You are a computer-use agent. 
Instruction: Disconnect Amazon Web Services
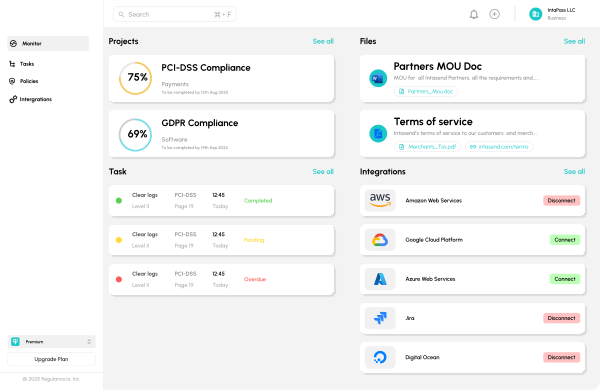[561, 201]
